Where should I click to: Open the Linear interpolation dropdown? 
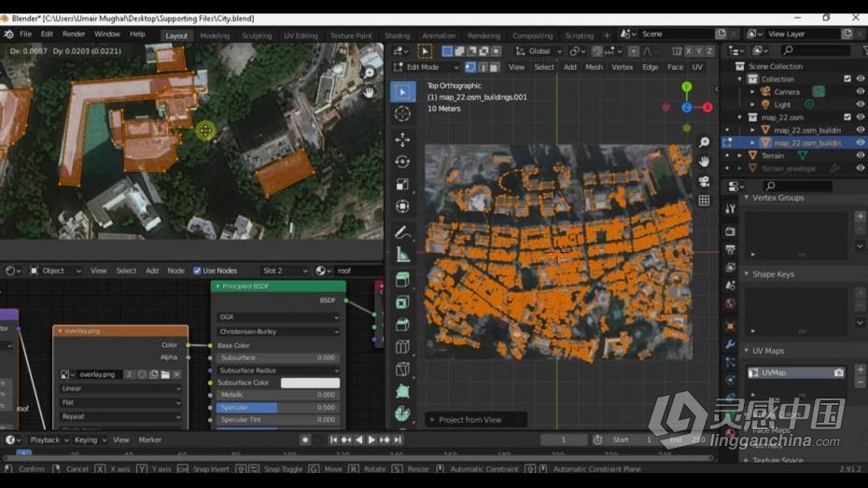point(120,388)
